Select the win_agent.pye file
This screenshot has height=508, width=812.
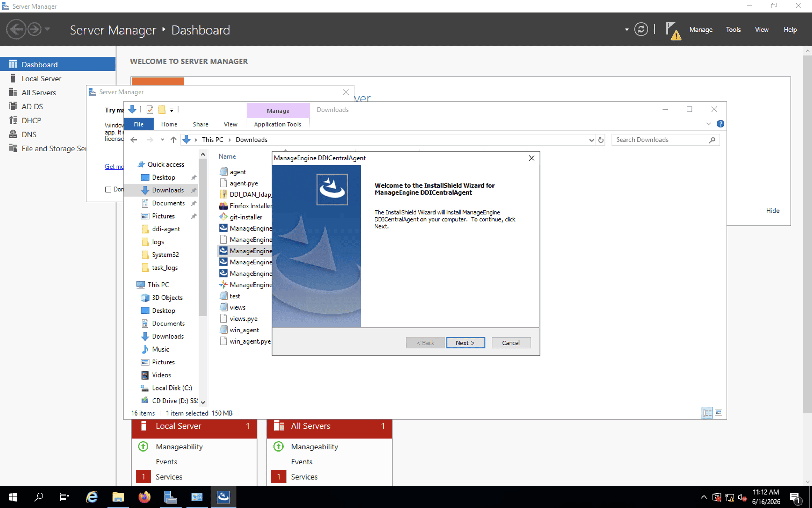(250, 341)
